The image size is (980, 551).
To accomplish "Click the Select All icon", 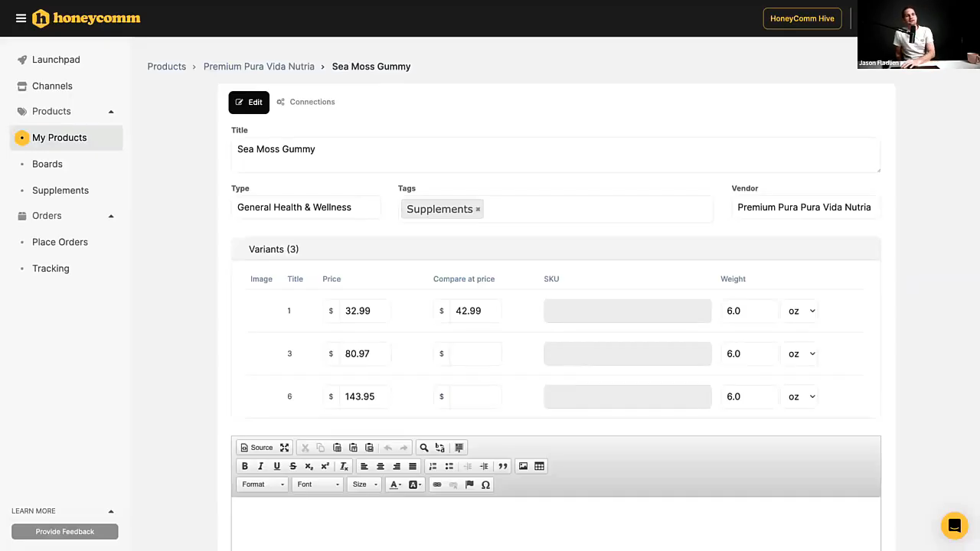I will click(x=459, y=448).
